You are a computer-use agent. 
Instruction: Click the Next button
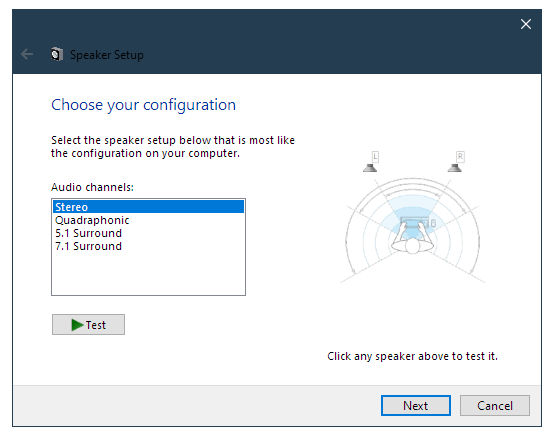[x=416, y=406]
